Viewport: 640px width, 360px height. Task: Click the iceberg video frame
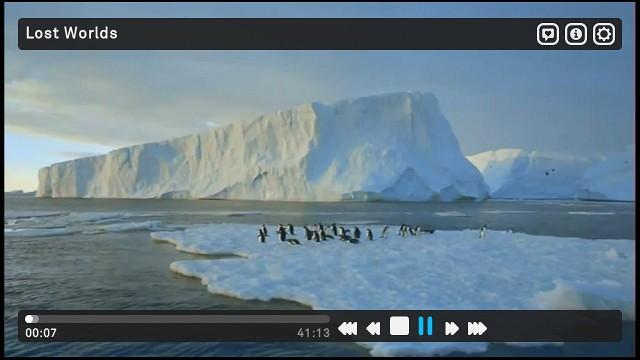tap(320, 180)
